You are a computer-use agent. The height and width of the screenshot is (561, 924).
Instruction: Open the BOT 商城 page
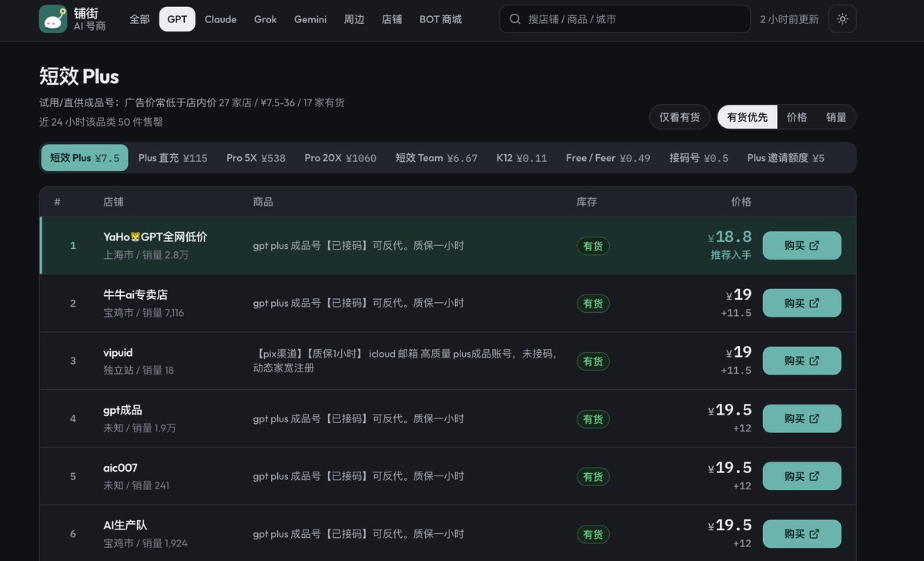point(440,19)
